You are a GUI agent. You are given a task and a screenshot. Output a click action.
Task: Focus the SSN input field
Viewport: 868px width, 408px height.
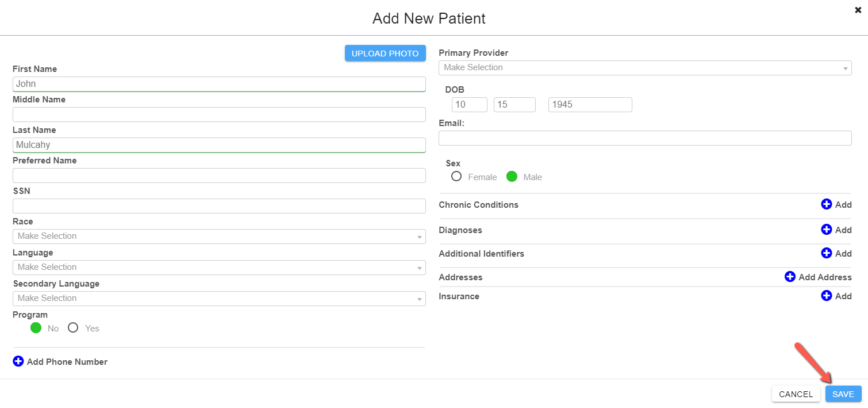coord(219,206)
